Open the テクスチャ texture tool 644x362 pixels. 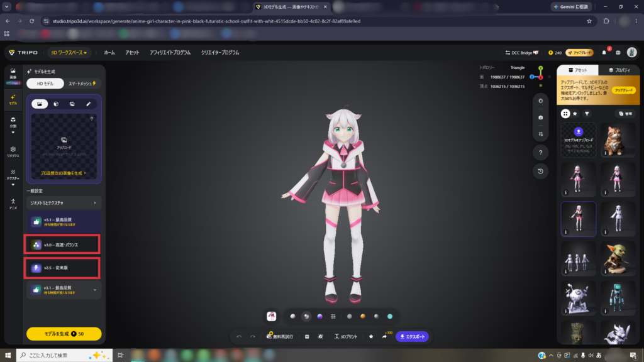click(x=13, y=175)
